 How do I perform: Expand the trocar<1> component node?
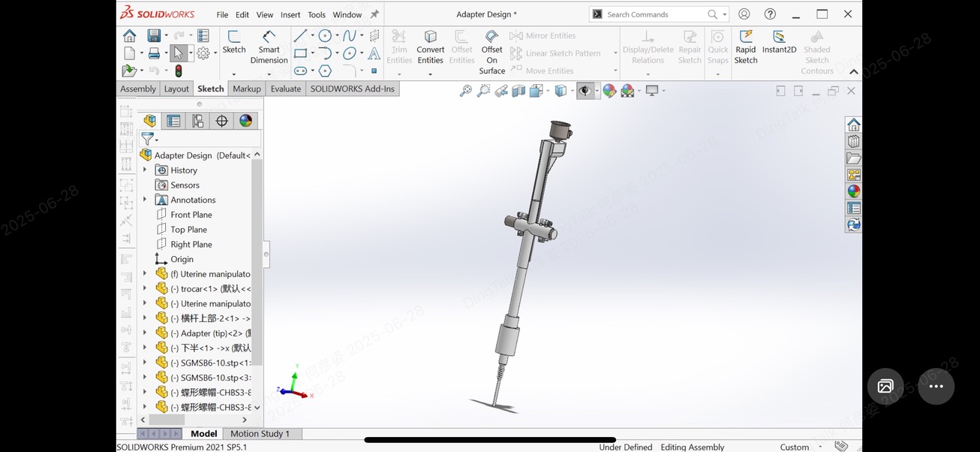point(145,288)
